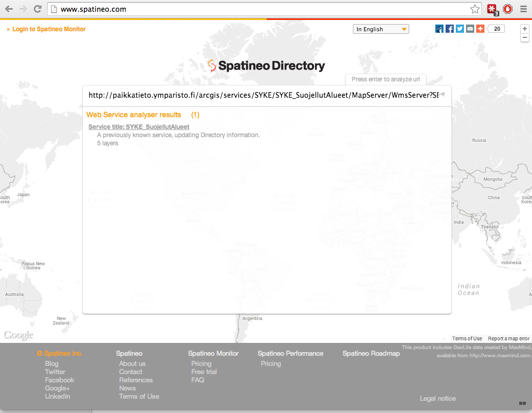The height and width of the screenshot is (413, 532).
Task: Click the Spatineo Directory logo
Action: point(267,66)
